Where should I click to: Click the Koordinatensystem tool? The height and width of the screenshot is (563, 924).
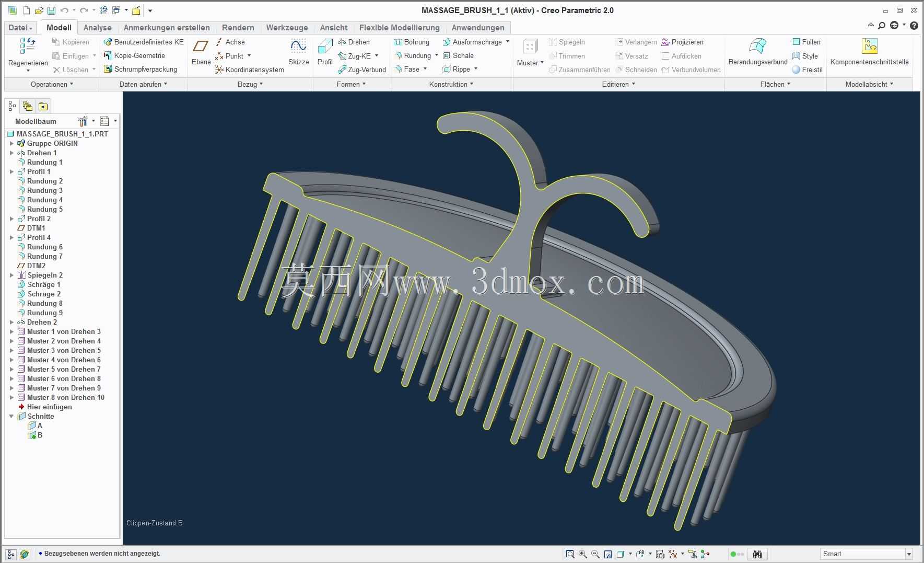[x=250, y=70]
